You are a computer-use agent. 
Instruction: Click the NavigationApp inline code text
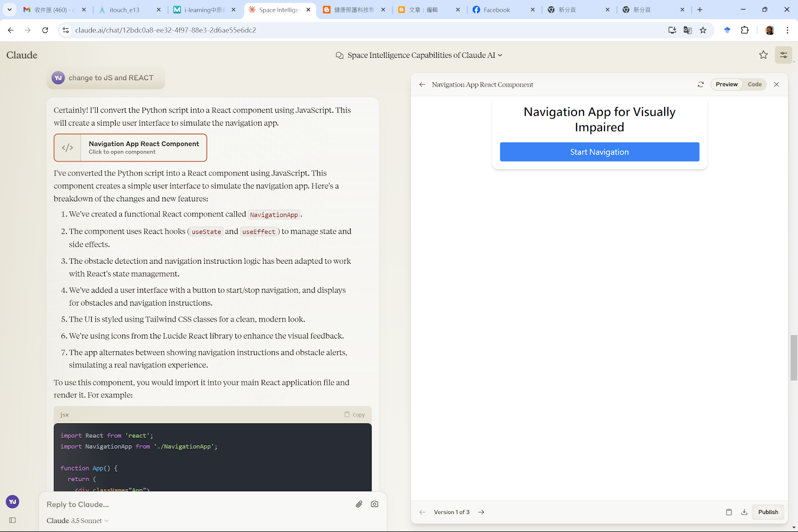(x=274, y=215)
